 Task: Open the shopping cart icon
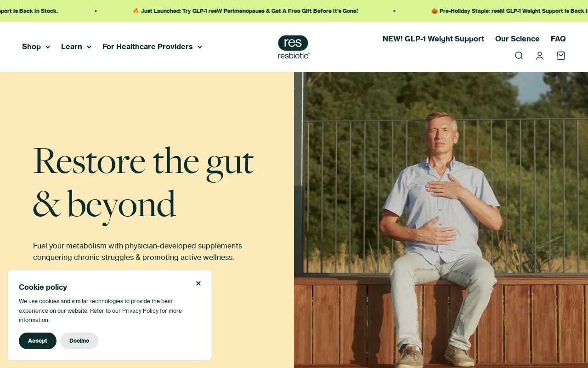(561, 56)
